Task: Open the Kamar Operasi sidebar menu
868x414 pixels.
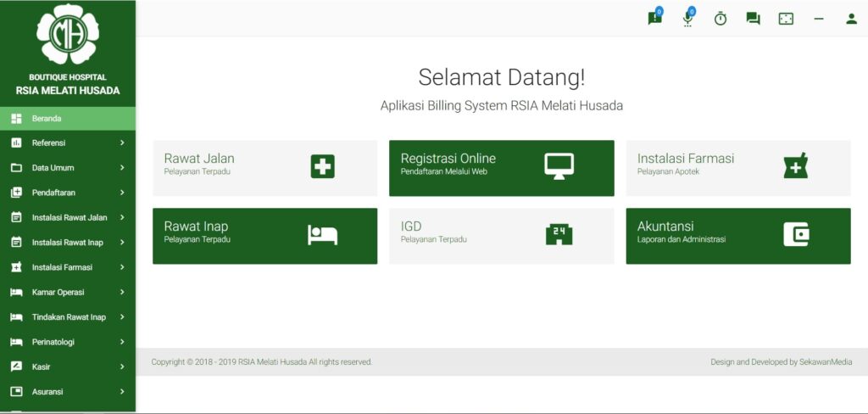Action: [68, 292]
